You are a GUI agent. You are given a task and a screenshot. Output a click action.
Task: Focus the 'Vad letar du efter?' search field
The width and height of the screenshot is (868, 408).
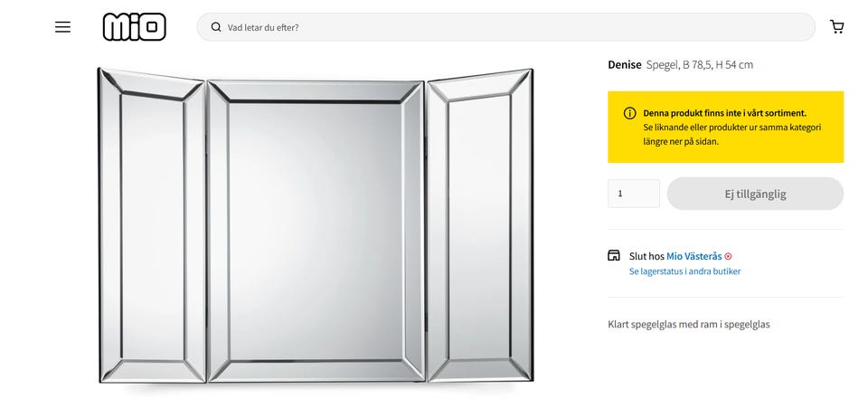(515, 27)
